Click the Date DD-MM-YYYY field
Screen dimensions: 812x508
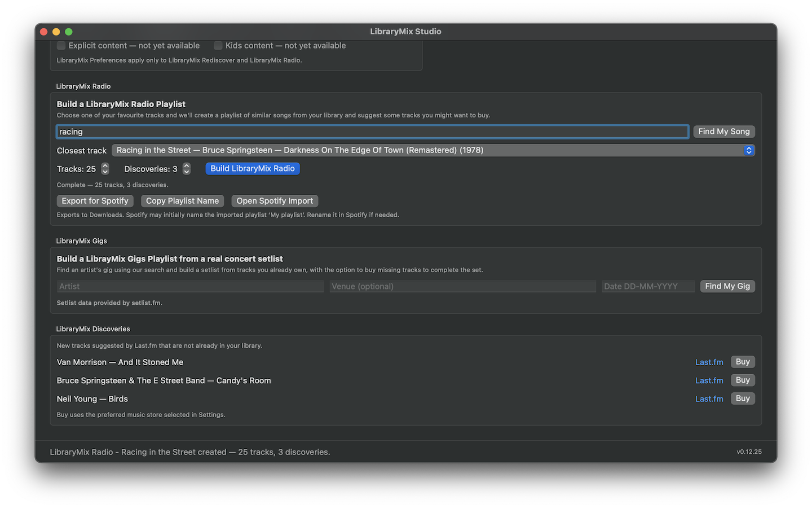pos(648,286)
